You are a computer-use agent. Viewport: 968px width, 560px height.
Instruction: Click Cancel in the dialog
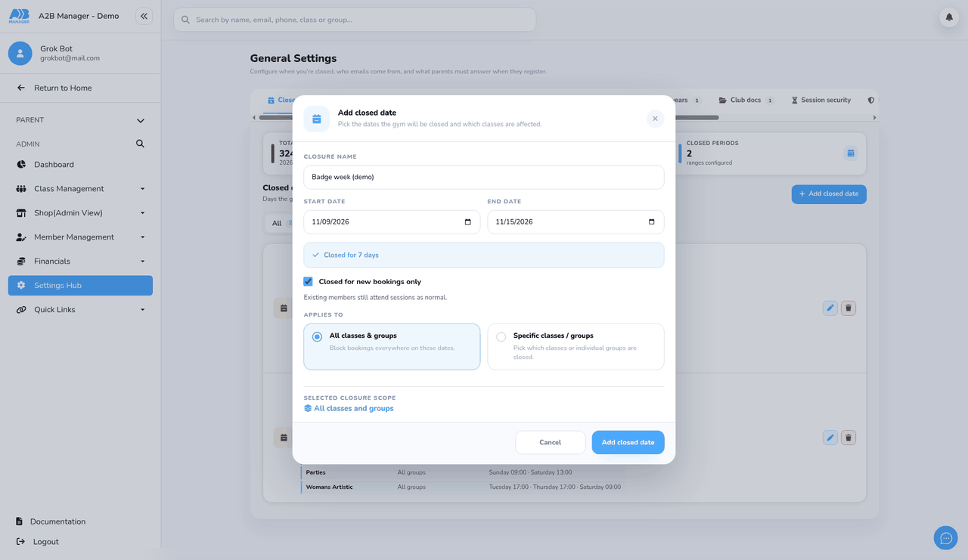[551, 442]
